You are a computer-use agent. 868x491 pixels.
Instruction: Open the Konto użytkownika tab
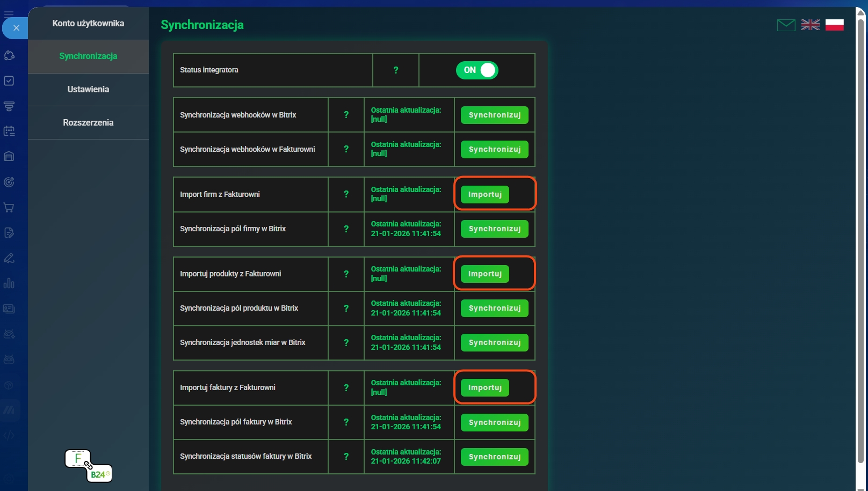88,24
